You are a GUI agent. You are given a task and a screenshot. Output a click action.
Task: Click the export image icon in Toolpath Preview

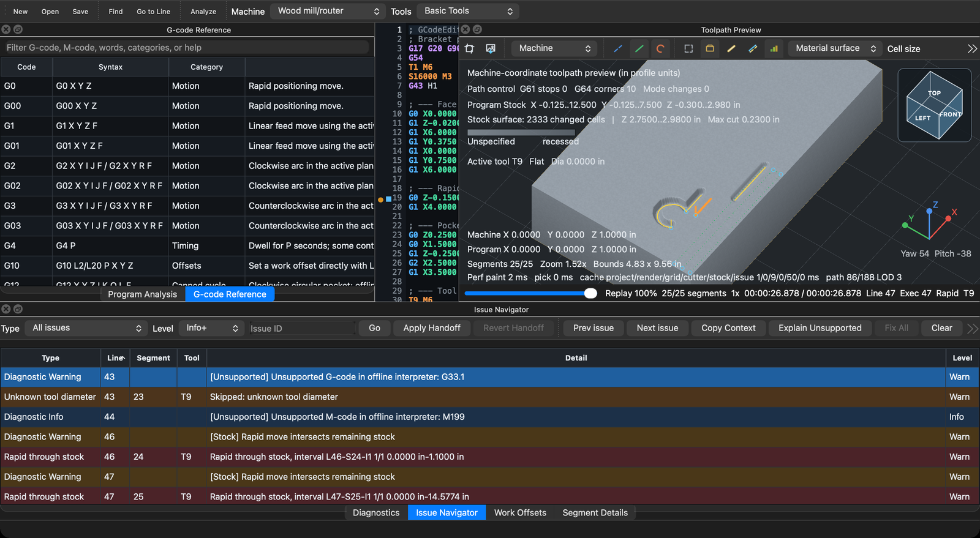pos(491,48)
